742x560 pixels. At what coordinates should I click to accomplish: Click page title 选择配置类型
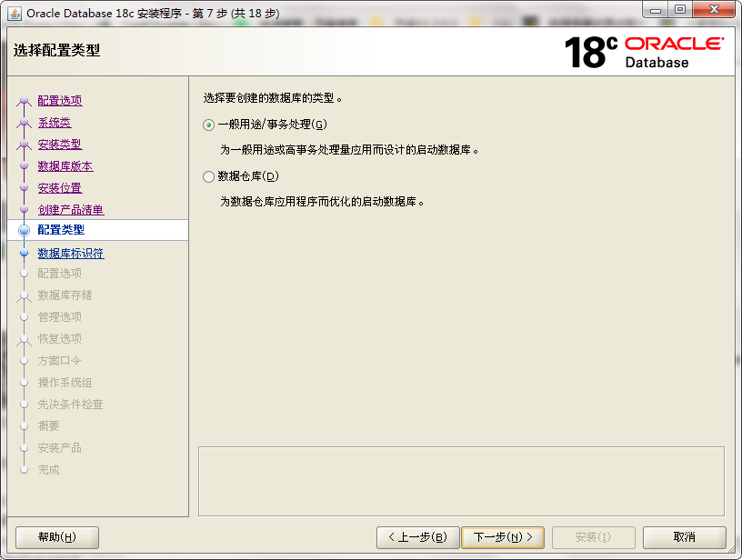click(x=56, y=51)
